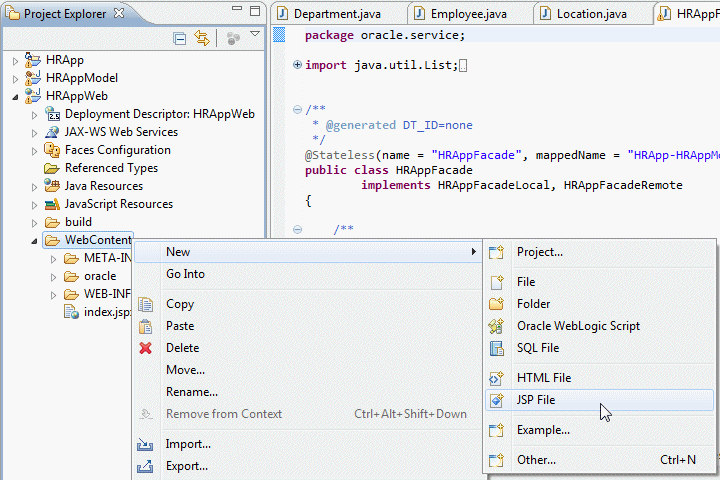This screenshot has width=720, height=480.
Task: Click SQL File in the submenu
Action: (537, 348)
